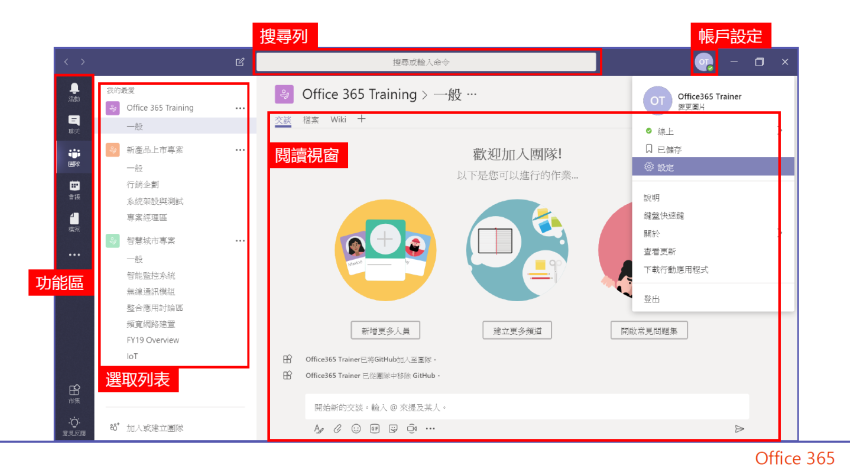Click the green 智慧城市專案 team icon

click(x=113, y=241)
